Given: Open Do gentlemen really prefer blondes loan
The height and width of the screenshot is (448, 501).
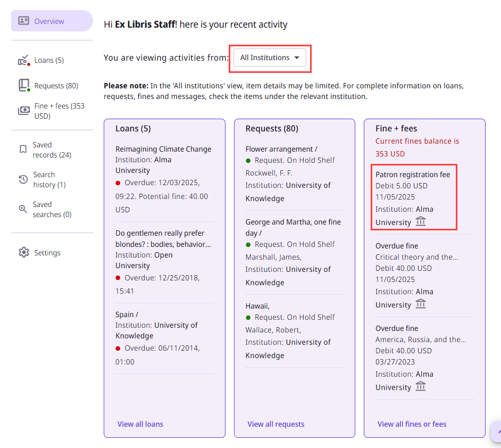Looking at the screenshot, I should [163, 239].
